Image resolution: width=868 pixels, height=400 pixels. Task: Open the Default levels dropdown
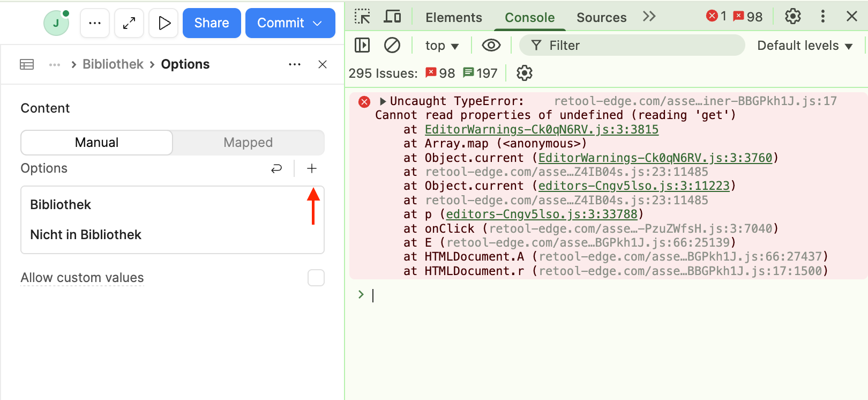[x=804, y=46]
